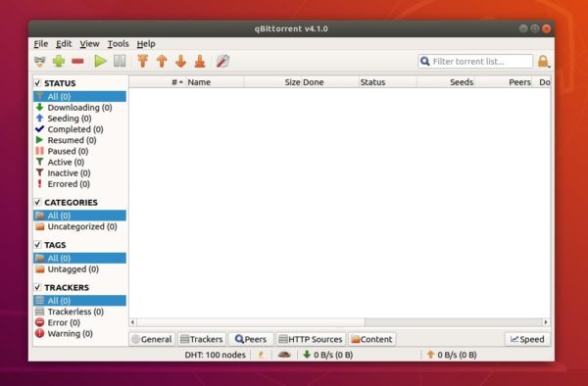Toggle the alternative speed limits turtle icon
This screenshot has width=588, height=386.
click(284, 355)
